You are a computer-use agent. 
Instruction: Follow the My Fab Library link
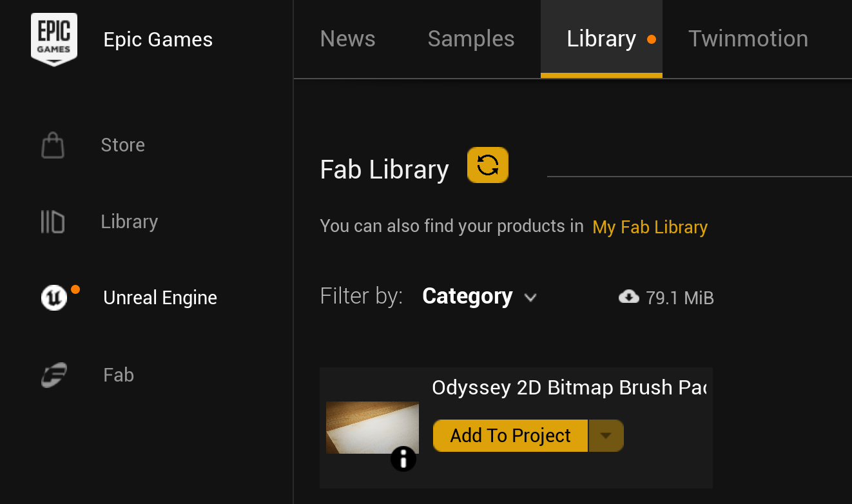click(x=650, y=227)
